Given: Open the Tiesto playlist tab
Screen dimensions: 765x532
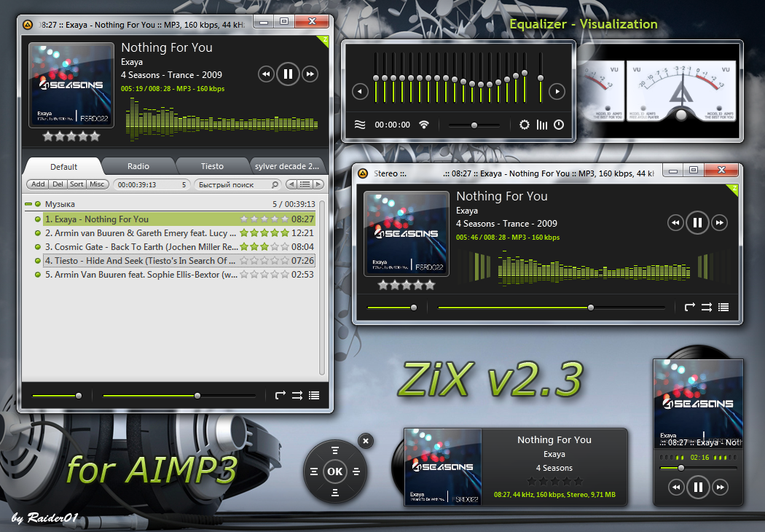Looking at the screenshot, I should (x=212, y=166).
